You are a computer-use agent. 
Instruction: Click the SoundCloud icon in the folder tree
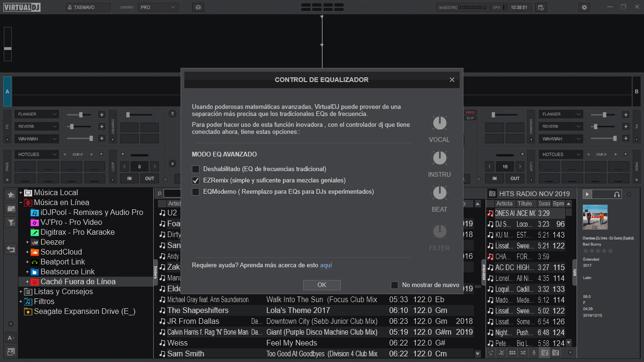(34, 252)
